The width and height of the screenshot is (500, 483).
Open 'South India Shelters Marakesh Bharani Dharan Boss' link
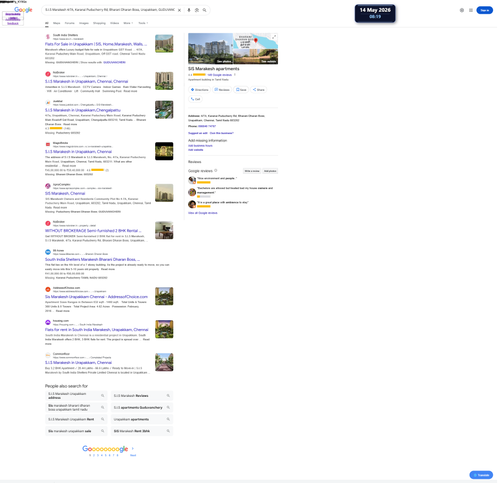[x=92, y=259]
